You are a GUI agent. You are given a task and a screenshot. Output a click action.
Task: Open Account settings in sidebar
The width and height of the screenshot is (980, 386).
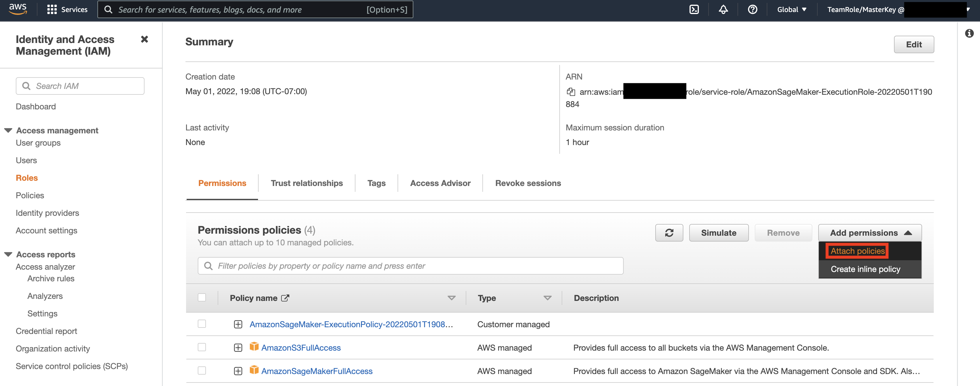click(x=47, y=230)
